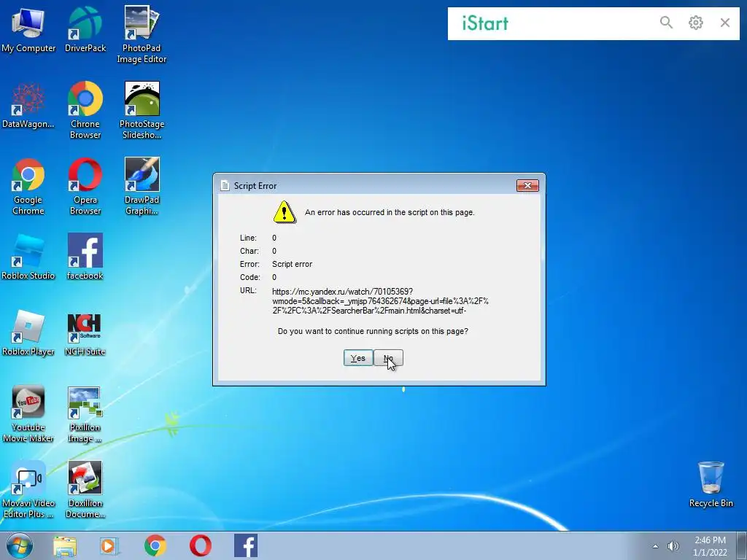This screenshot has height=560, width=747.
Task: Click the taskbar clock showing 2:46 PM
Action: tap(710, 546)
